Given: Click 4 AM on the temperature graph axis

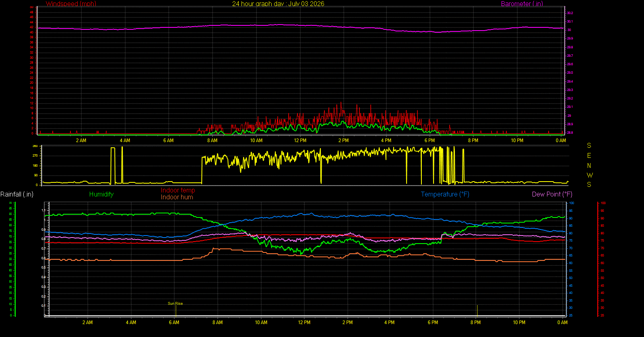Looking at the screenshot, I should [131, 323].
